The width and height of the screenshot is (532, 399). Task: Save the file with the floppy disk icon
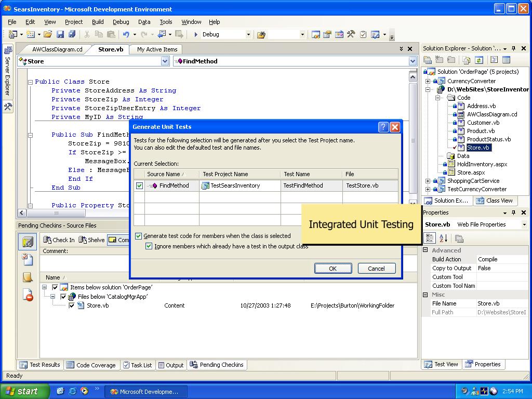pos(60,34)
